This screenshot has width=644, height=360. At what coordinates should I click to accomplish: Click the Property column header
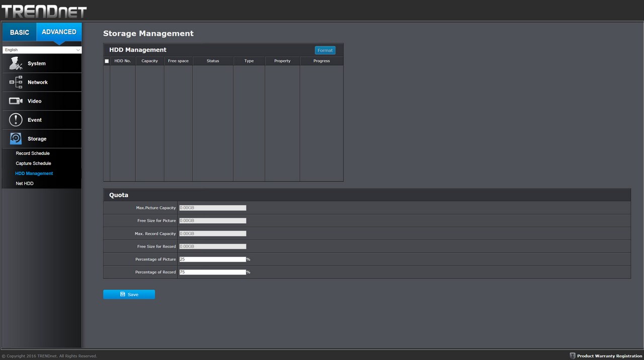282,61
